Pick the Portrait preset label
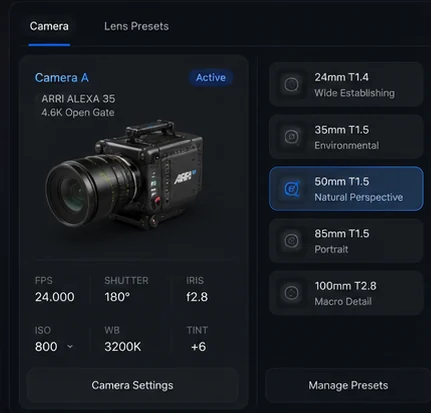Screen dimensions: 431x413 point(331,249)
